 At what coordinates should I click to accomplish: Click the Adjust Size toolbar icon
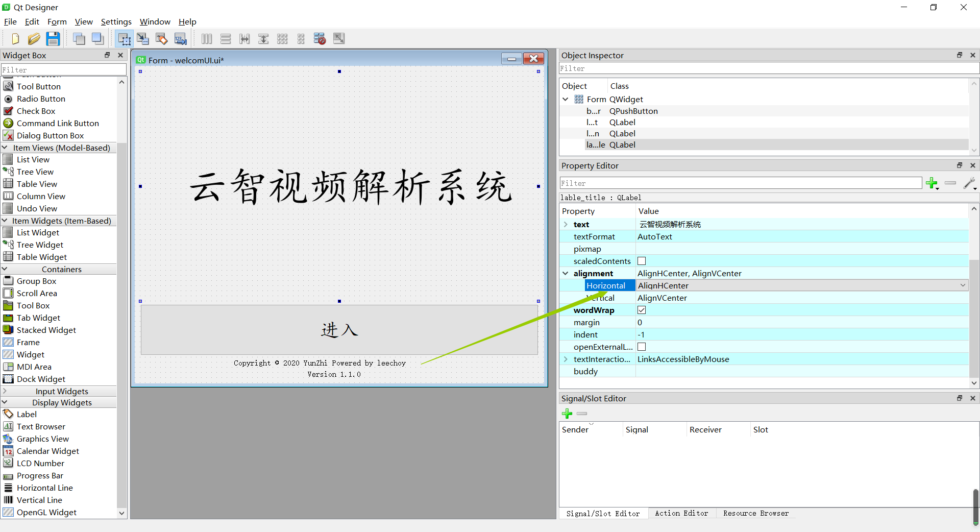tap(339, 39)
